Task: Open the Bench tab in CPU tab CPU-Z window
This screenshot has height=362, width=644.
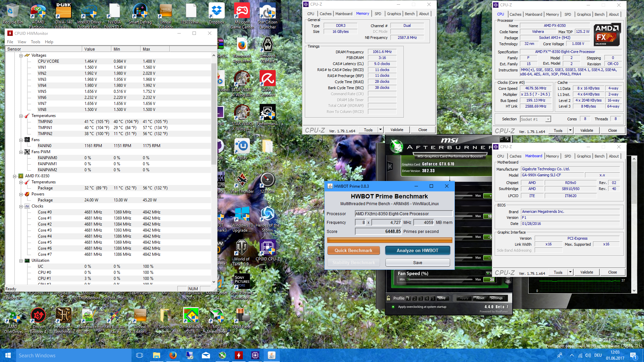Action: (x=599, y=14)
